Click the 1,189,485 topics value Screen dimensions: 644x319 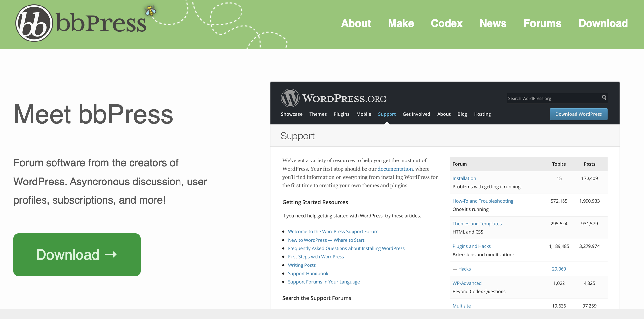tap(559, 246)
